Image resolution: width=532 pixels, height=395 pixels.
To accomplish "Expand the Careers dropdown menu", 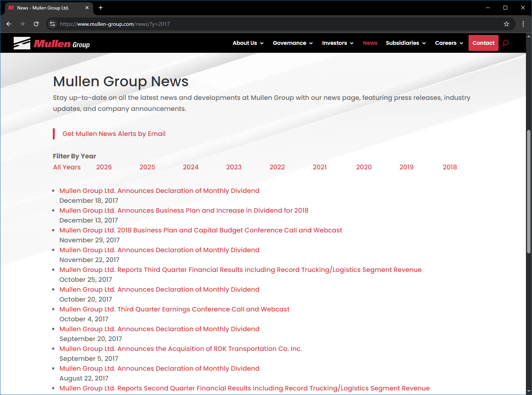I will point(449,43).
